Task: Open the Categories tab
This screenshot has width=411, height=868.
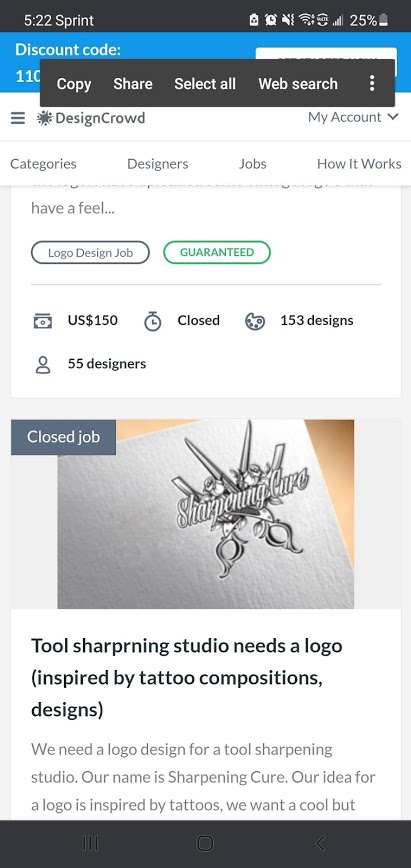Action: 43,164
